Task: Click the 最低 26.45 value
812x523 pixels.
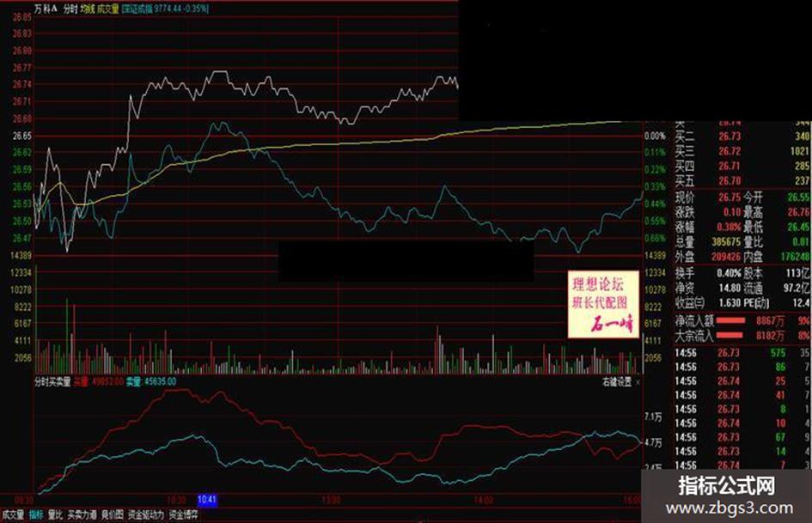Action: (x=798, y=227)
